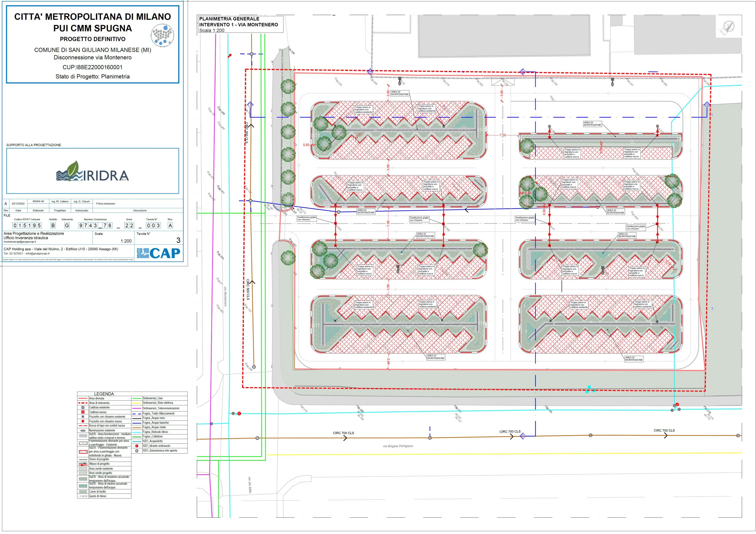Click the 'Prima emissione' description
Screen dimensions: 756x534
[x=106, y=204]
